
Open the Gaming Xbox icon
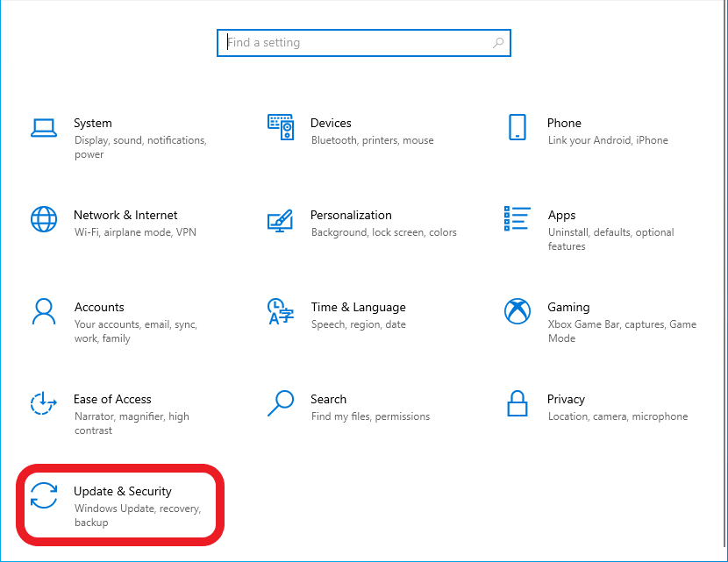[x=517, y=311]
